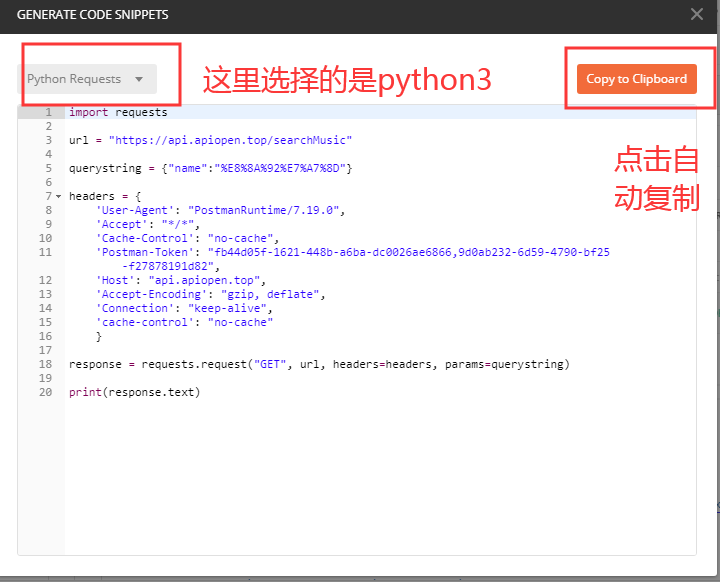Click the lowercase 'cache-control' header line

coord(184,322)
